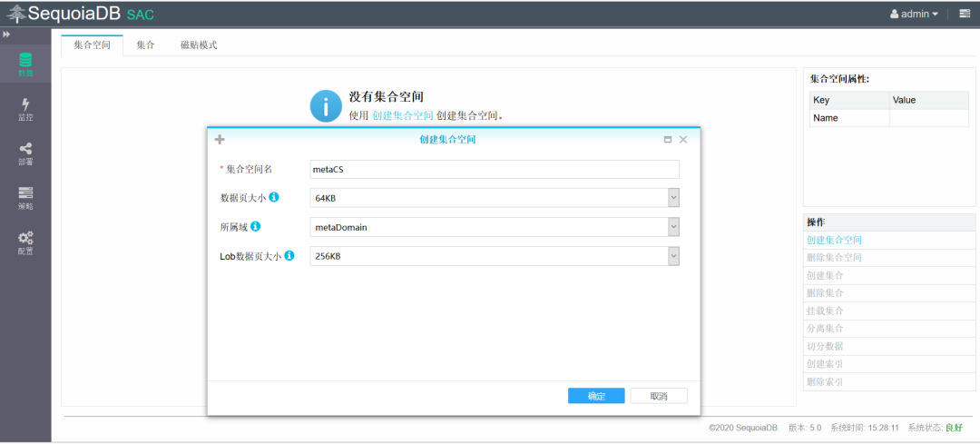
Task: Click info icon next to 数据页大小
Action: pyautogui.click(x=274, y=197)
